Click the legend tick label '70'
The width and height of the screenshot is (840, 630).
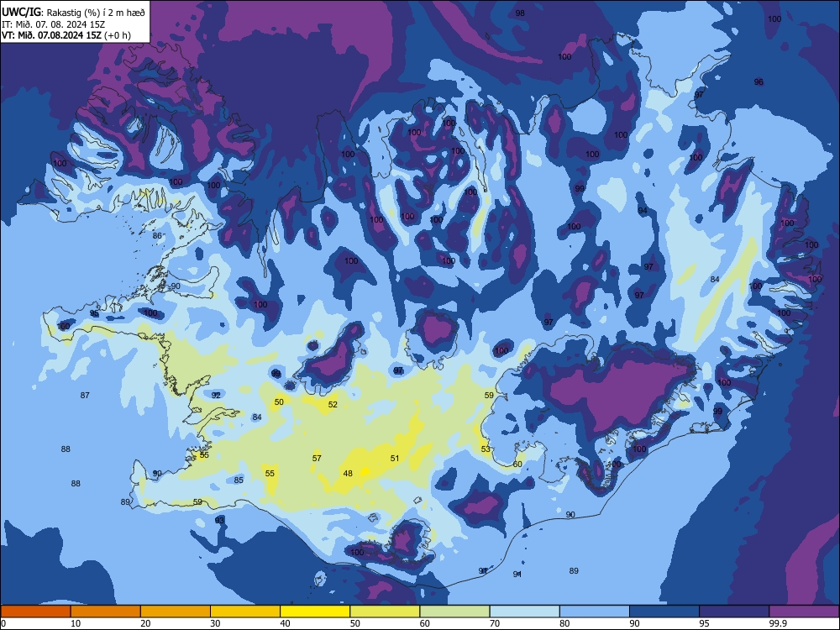coord(495,623)
